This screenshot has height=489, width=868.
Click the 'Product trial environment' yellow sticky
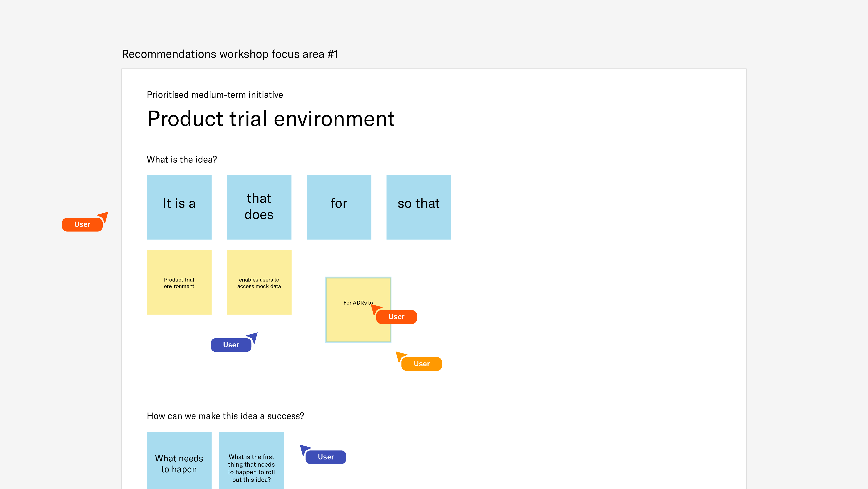179,283
